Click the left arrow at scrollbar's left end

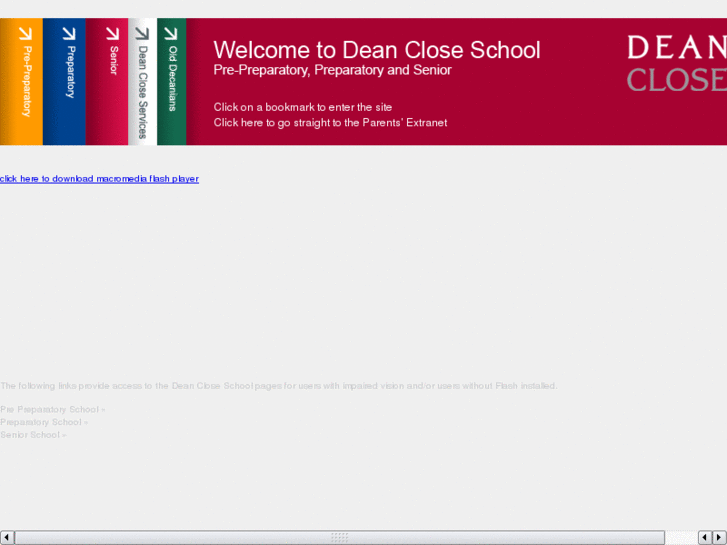pos(6,538)
